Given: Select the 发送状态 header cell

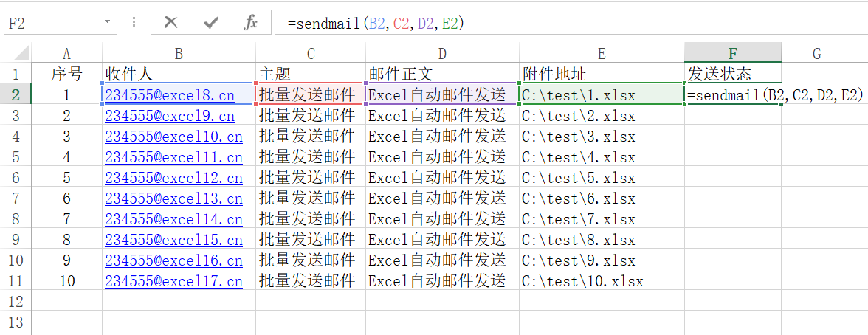Looking at the screenshot, I should pos(733,74).
